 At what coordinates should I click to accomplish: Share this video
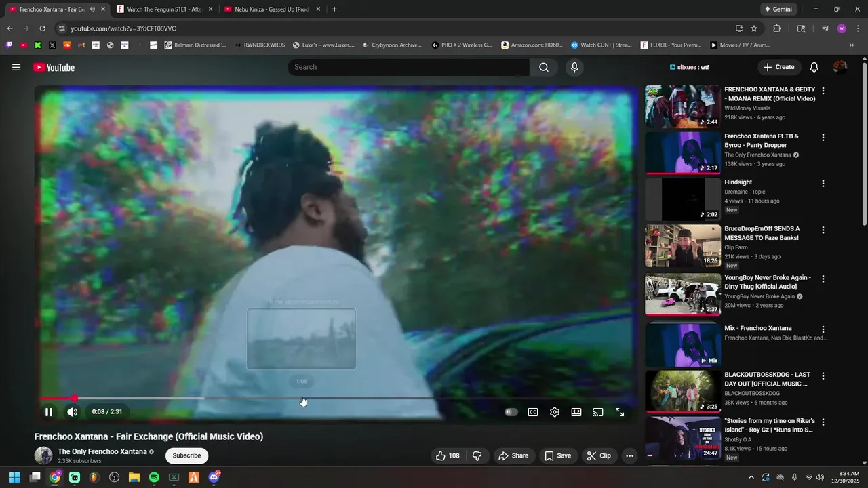pos(513,455)
